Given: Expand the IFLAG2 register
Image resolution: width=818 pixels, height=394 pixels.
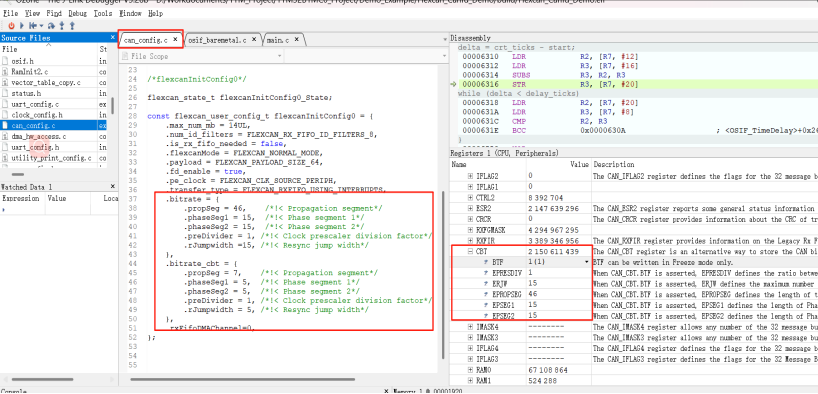Looking at the screenshot, I should tap(471, 176).
